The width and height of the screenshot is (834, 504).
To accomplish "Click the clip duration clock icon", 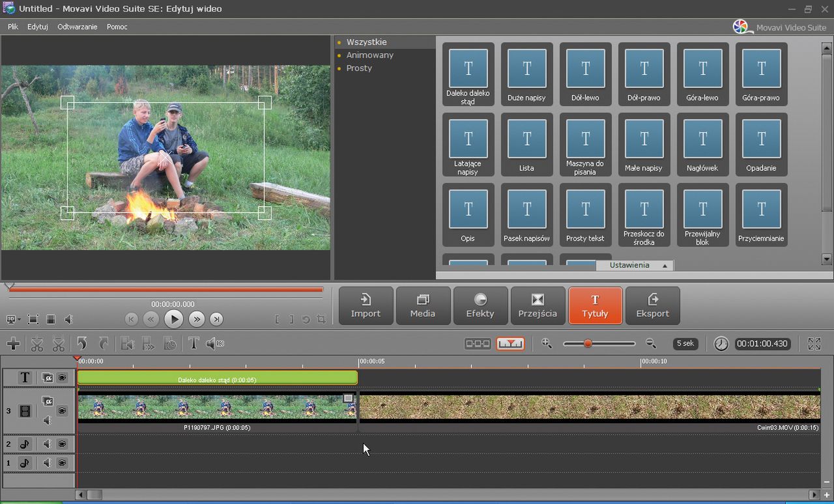I will point(170,344).
